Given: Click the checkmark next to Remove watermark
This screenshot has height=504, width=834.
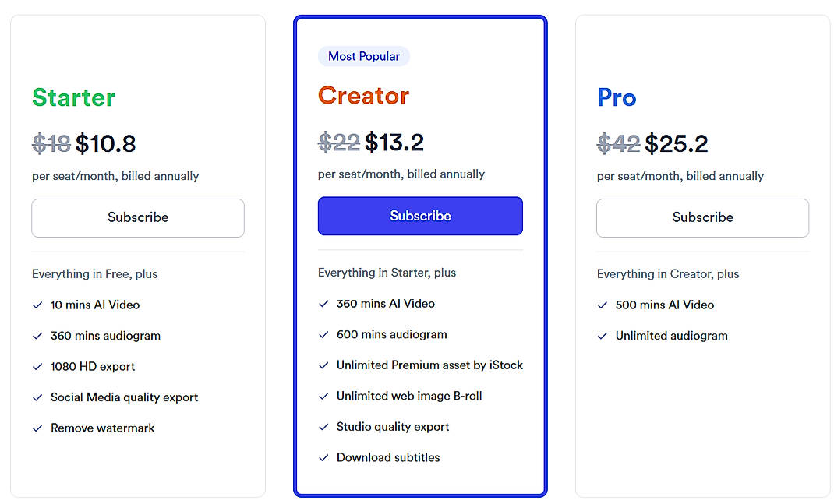Looking at the screenshot, I should pyautogui.click(x=37, y=428).
